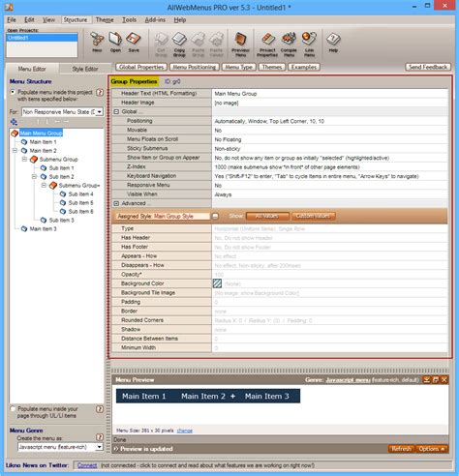The height and width of the screenshot is (476, 459).
Task: Select Populate menu through UL/LI items radio
Action: 13,408
